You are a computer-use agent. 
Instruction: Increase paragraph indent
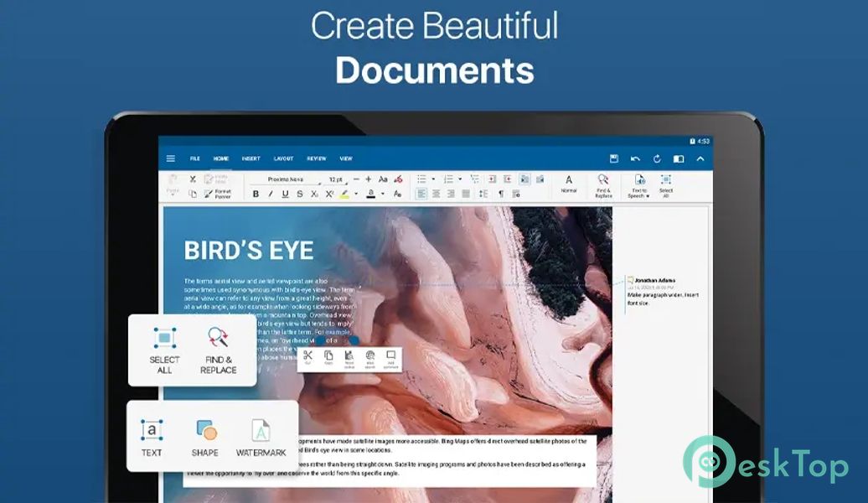[508, 179]
